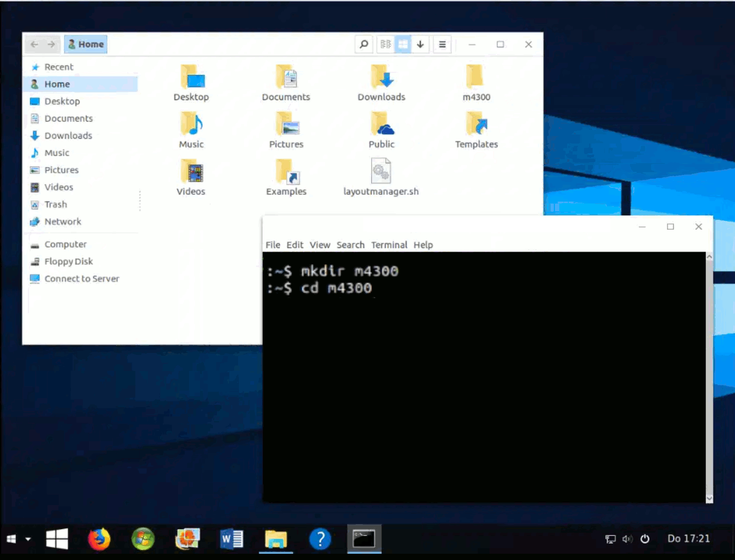This screenshot has height=560, width=735.
Task: Click the terminal vertical scrollbar down arrow
Action: pyautogui.click(x=709, y=498)
